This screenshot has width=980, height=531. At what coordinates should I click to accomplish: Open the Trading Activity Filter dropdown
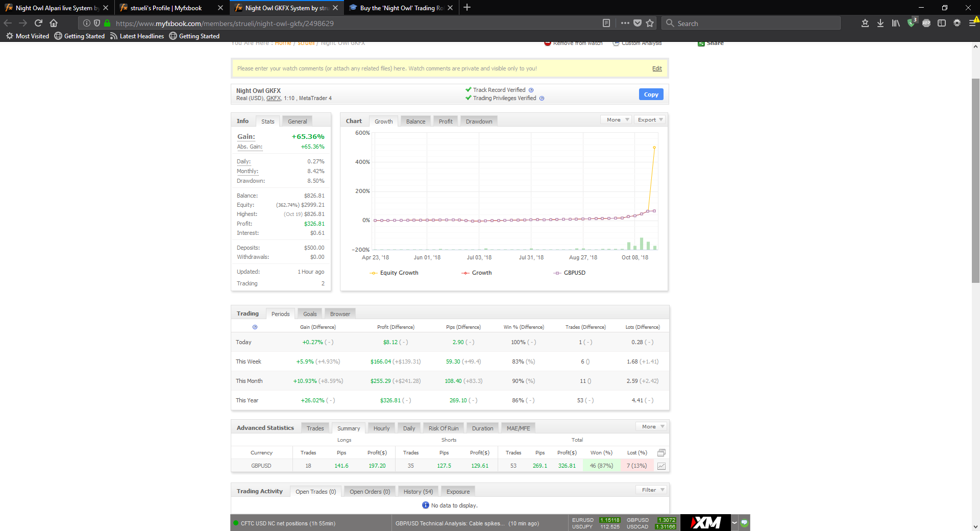(651, 490)
